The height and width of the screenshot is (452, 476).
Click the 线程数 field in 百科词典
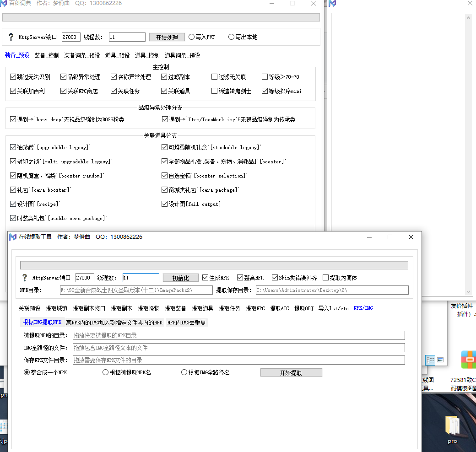tap(127, 37)
